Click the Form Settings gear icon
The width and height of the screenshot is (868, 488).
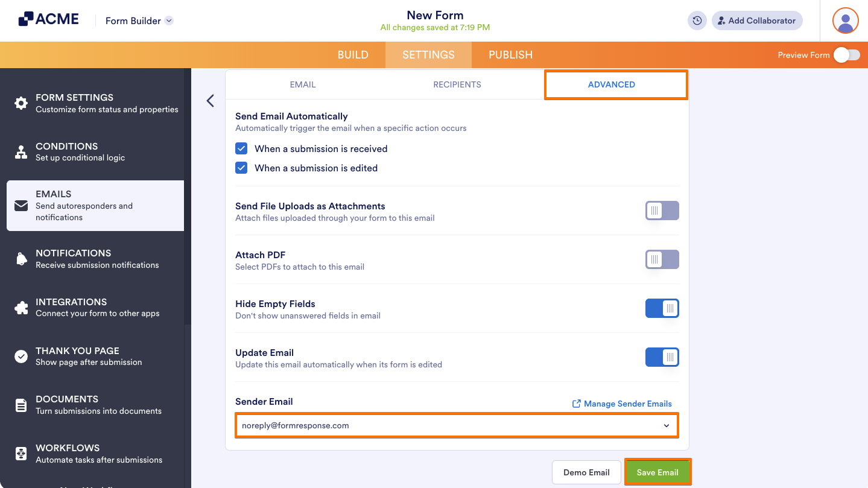pyautogui.click(x=21, y=103)
